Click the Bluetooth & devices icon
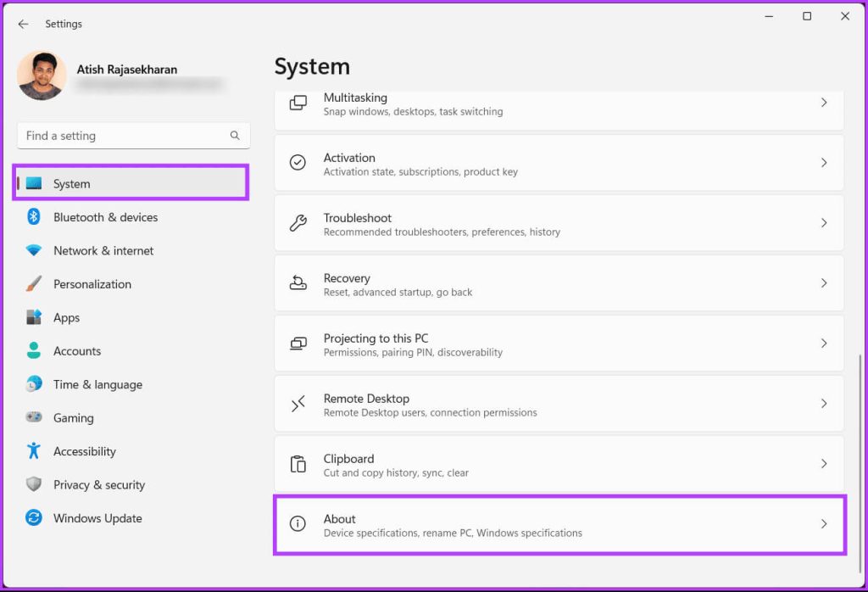Image resolution: width=868 pixels, height=592 pixels. 34,217
